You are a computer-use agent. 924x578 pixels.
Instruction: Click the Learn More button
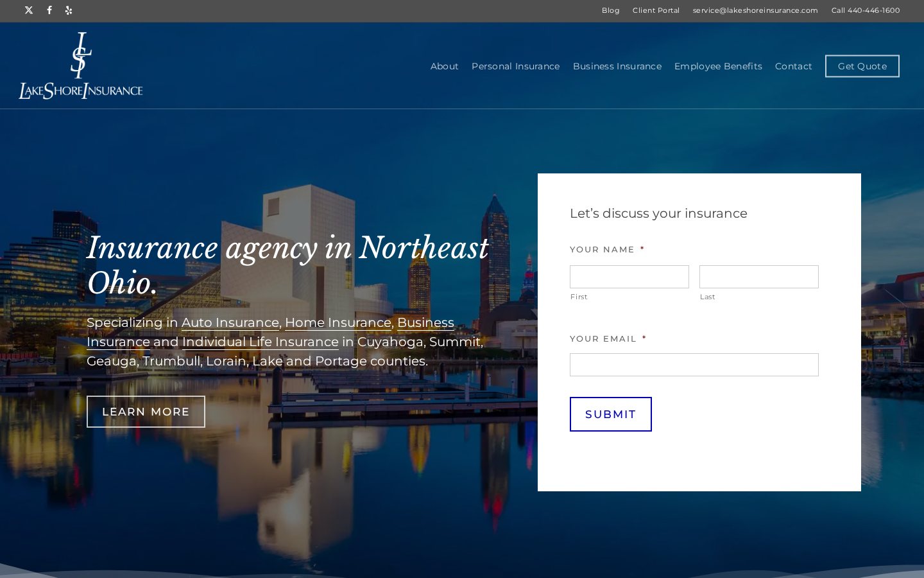pos(146,412)
